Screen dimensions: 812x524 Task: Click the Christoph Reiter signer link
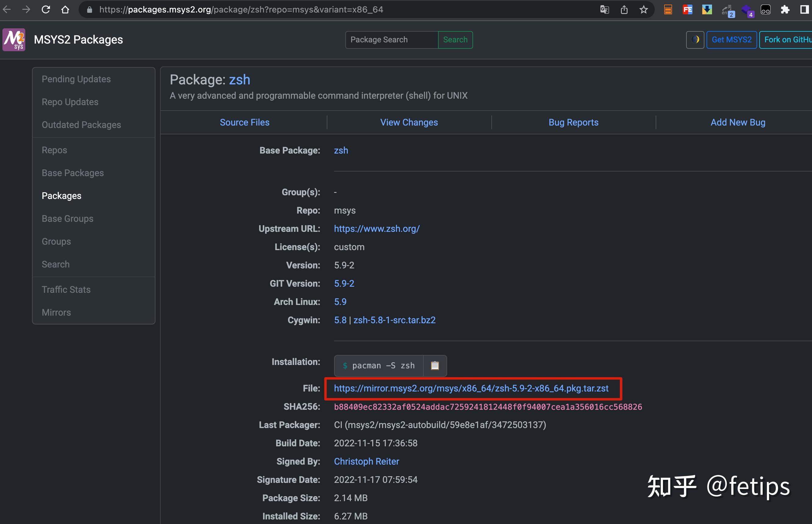point(366,461)
